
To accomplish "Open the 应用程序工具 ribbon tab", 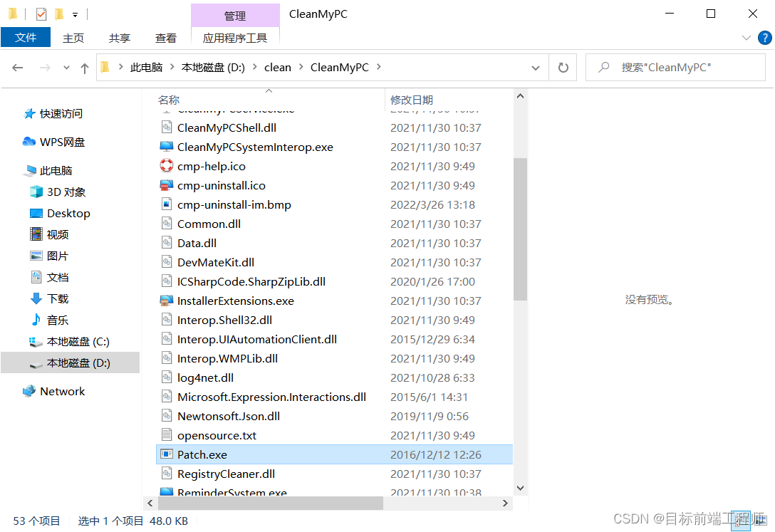I will (x=235, y=38).
